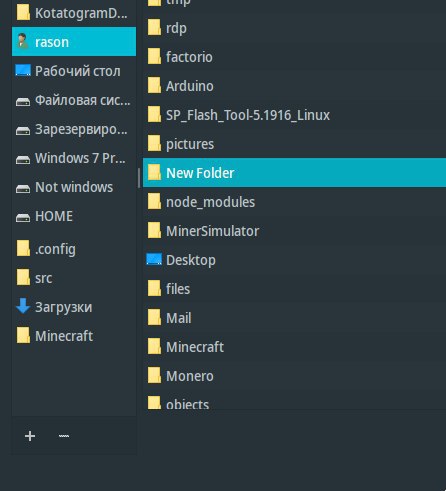The width and height of the screenshot is (446, 491).
Task: Click the Mail folder icon
Action: click(x=154, y=317)
